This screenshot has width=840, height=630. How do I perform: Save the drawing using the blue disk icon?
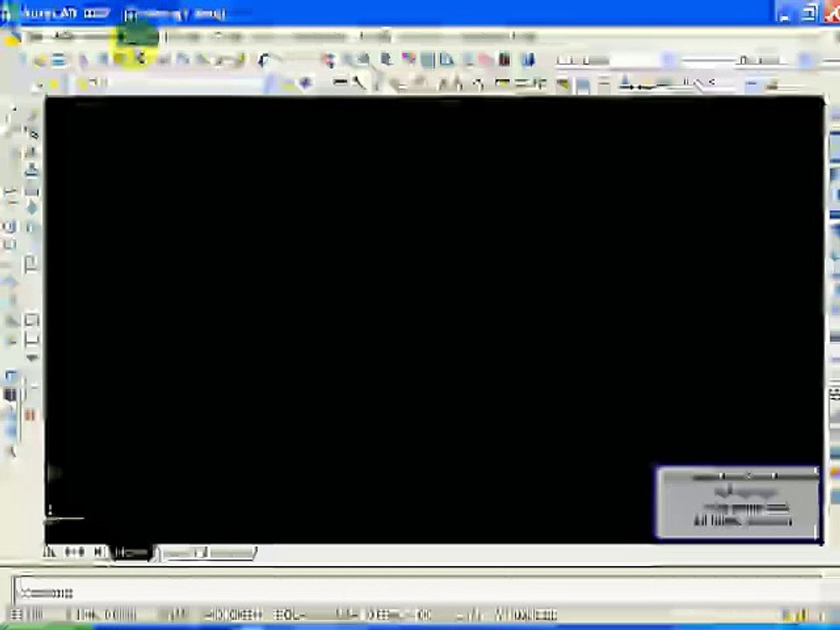(59, 60)
